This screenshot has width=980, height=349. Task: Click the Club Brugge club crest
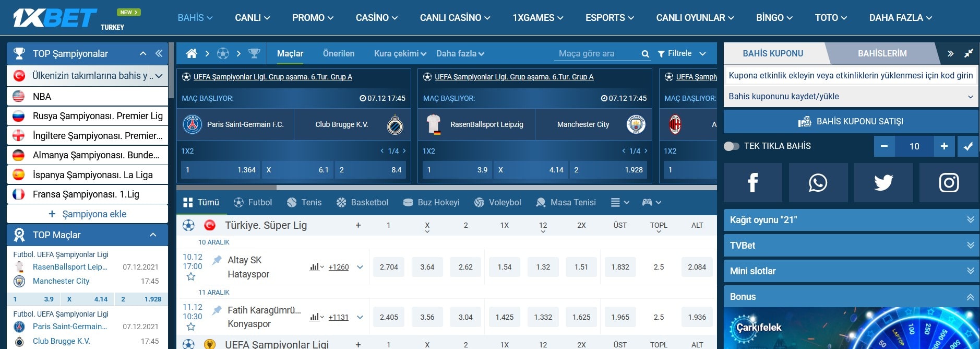[x=395, y=124]
